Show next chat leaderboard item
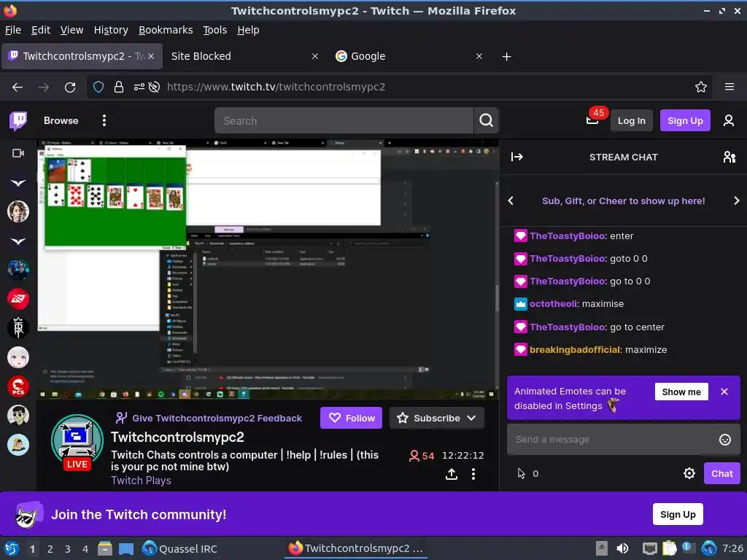 click(x=737, y=201)
